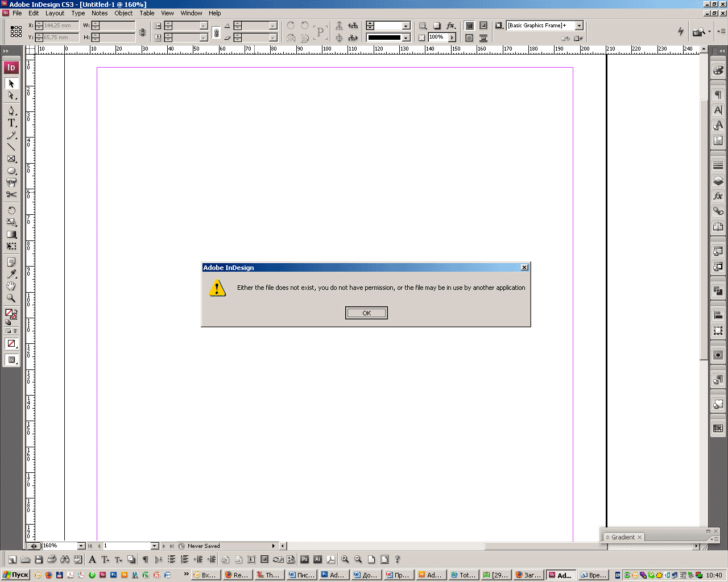Click the Photoshop icon in bottom toolbar
The image size is (728, 582).
point(304,559)
